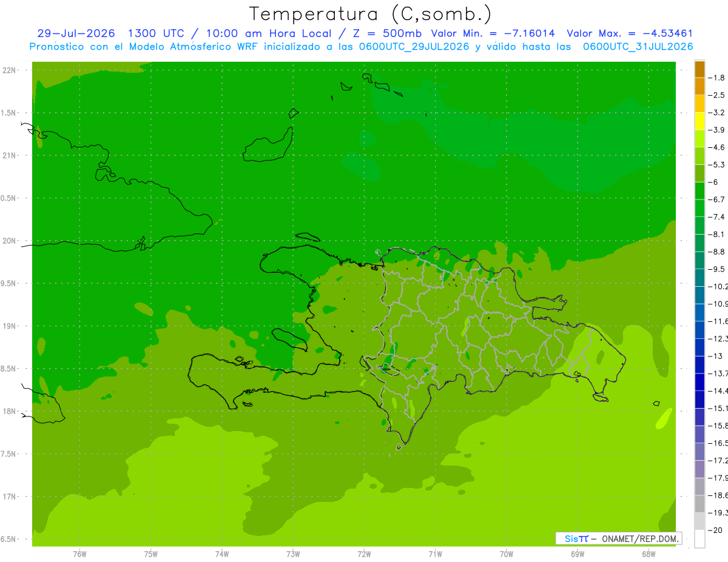Select the "-6.7" legend value
Screen dimensions: 728x562
pos(716,199)
